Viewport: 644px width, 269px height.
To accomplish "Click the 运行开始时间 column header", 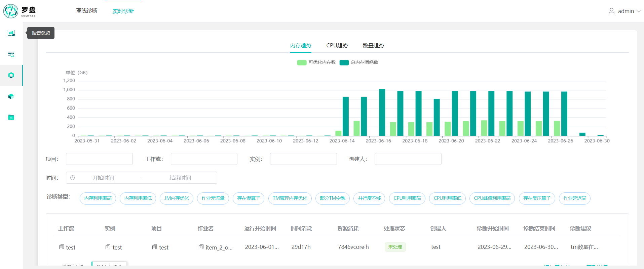I will [260, 228].
